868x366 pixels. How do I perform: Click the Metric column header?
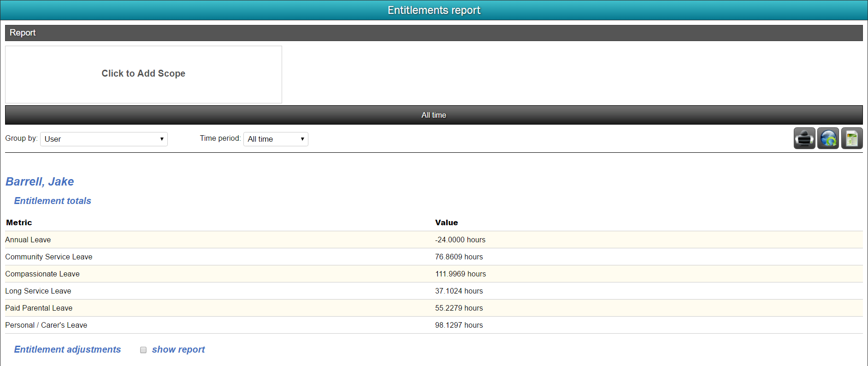[19, 222]
